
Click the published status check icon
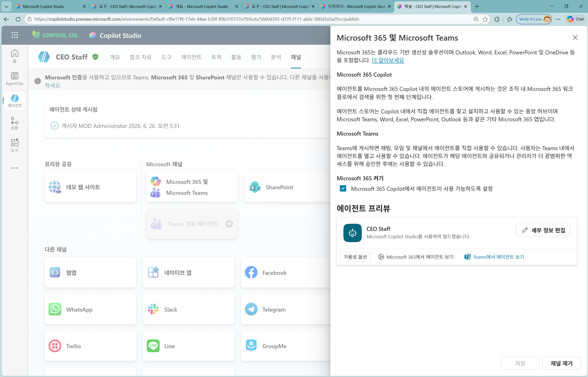[54, 126]
